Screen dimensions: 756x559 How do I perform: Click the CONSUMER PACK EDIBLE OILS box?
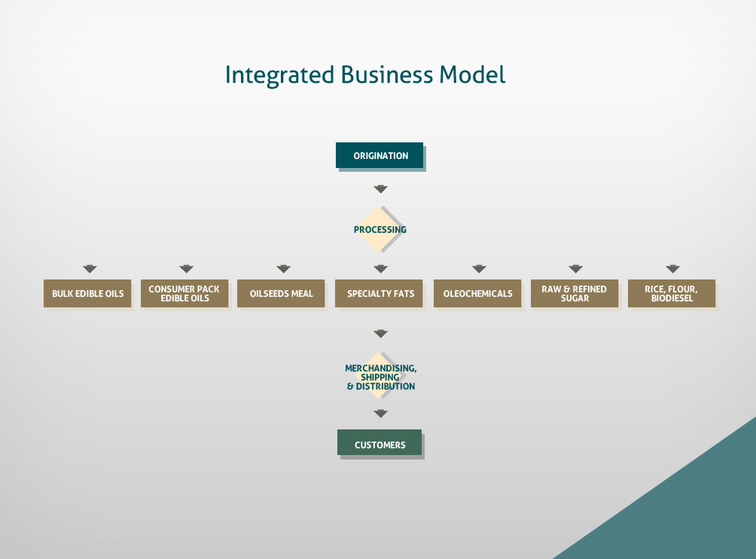point(184,293)
